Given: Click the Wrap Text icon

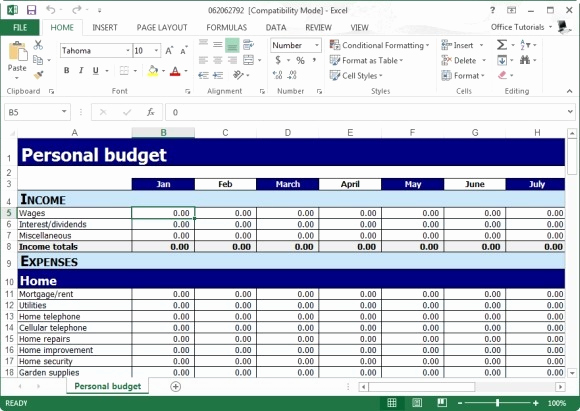Looking at the screenshot, I should [249, 45].
